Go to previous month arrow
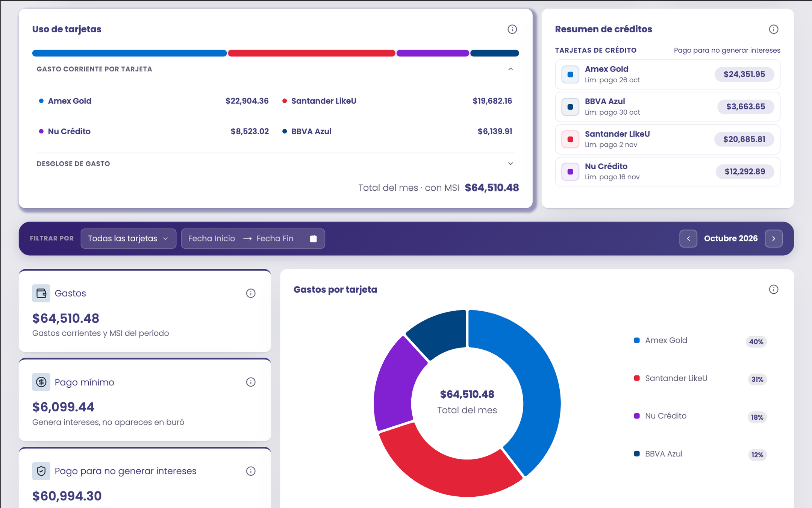Viewport: 812px width, 508px height. click(688, 239)
